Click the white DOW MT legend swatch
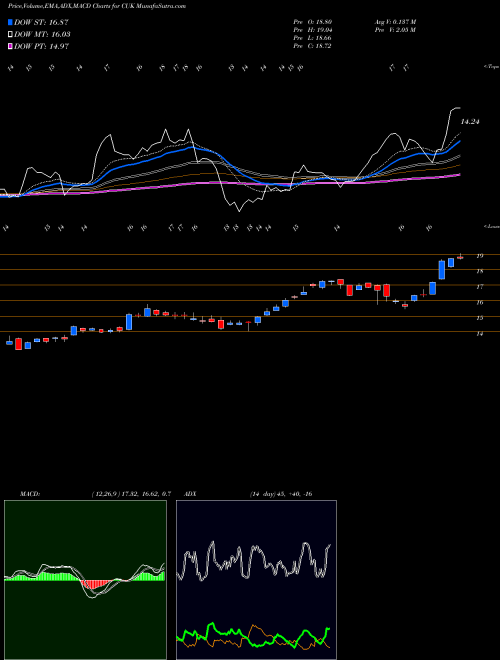Viewport: 500px width, 660px height. point(11,35)
